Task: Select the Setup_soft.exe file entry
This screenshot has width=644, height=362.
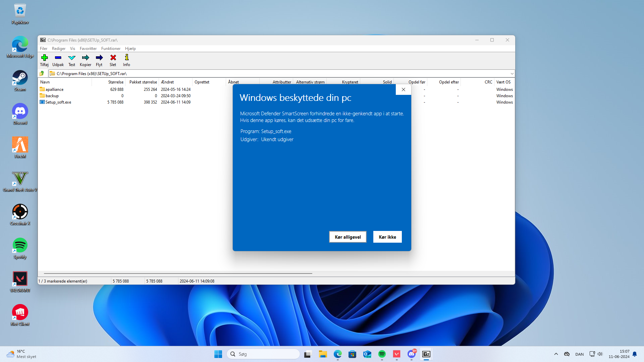Action: [x=58, y=102]
